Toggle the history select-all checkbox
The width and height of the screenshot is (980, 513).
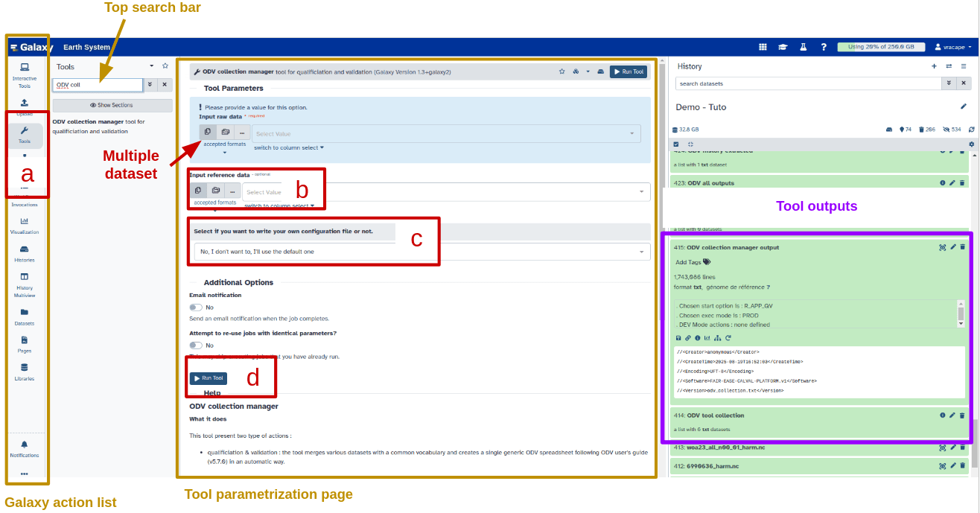coord(675,144)
